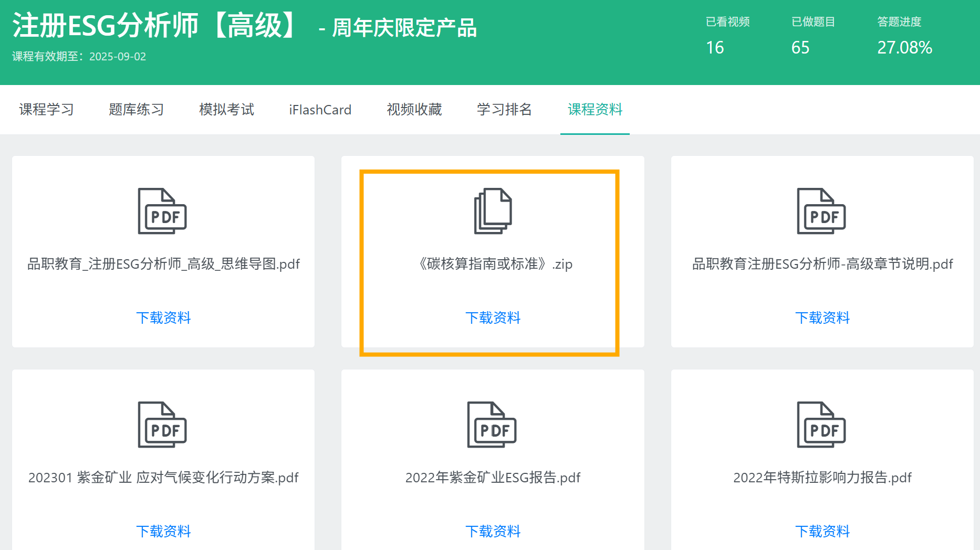Download 品职教育_注册ESG分析师_高级_思维导图.pdf via 下载资料
The height and width of the screenshot is (550, 980).
[163, 318]
